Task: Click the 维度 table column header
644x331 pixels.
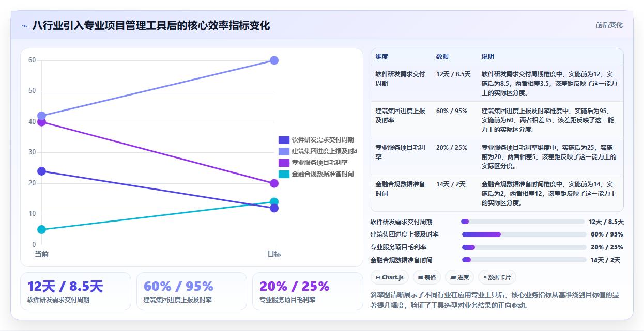Action: pos(382,57)
